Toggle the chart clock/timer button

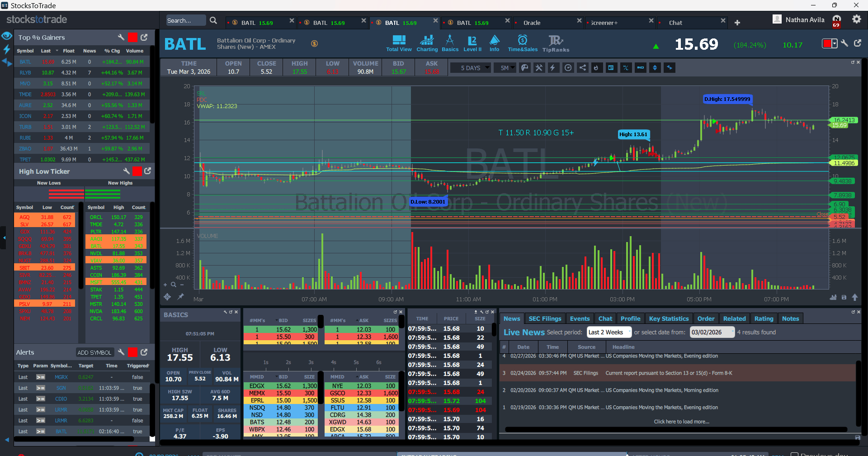(x=568, y=68)
